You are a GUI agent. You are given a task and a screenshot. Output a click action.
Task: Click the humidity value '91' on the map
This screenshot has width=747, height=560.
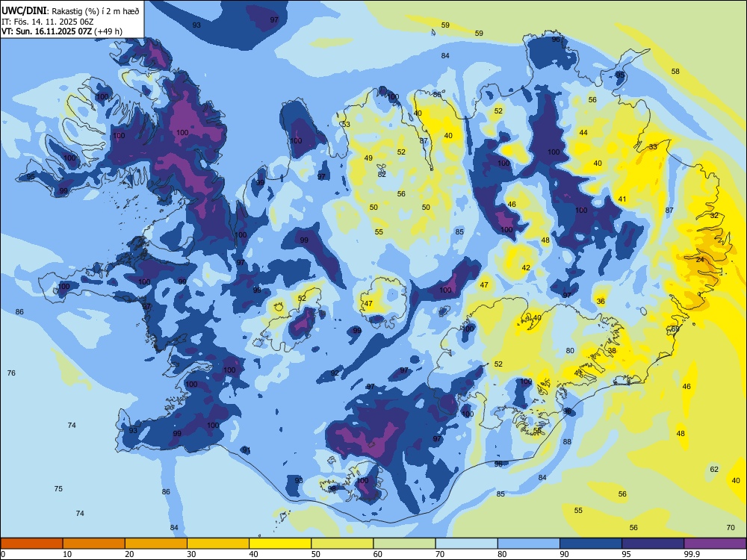pos(246,450)
